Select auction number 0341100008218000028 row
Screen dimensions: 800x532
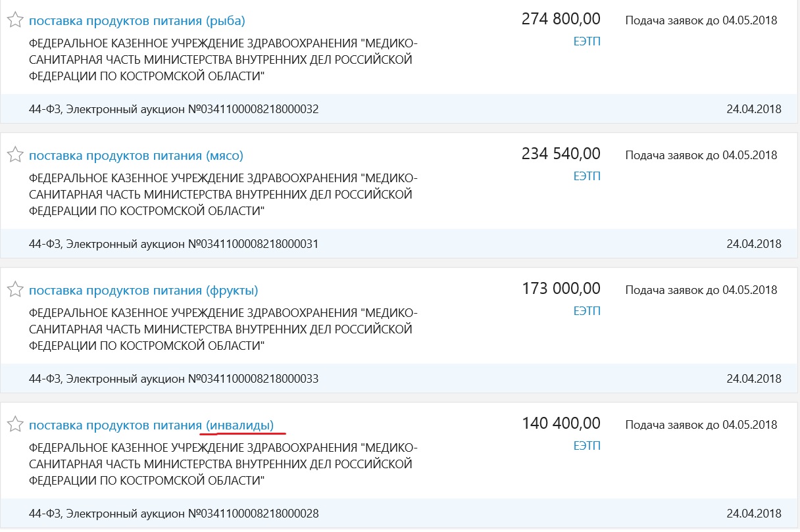point(174,514)
